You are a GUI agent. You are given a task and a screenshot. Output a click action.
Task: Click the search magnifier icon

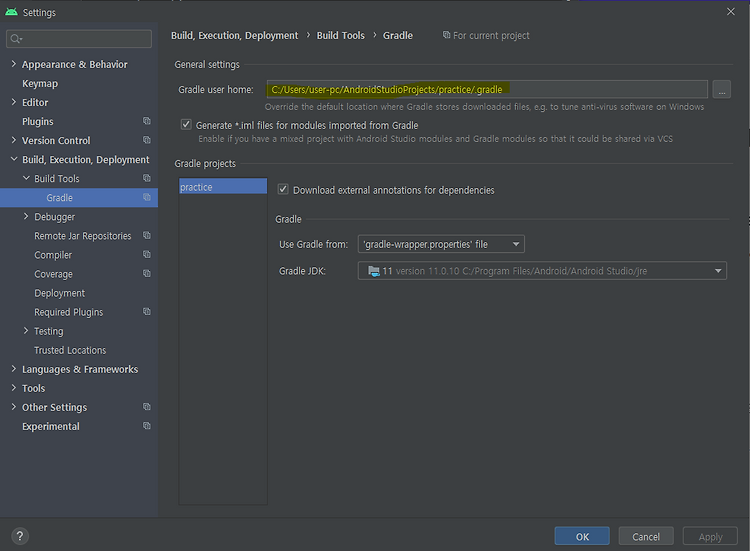point(16,39)
